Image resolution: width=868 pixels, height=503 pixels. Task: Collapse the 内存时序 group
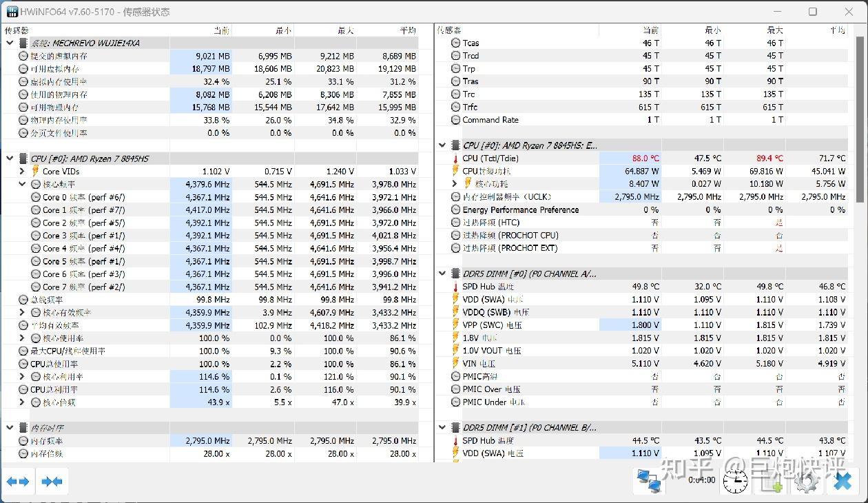point(10,428)
